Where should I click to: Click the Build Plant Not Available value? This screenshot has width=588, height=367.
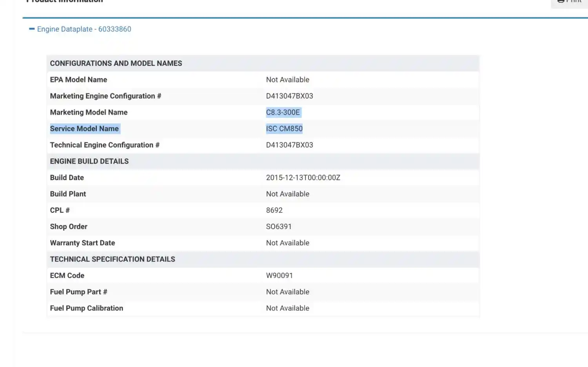pos(288,194)
